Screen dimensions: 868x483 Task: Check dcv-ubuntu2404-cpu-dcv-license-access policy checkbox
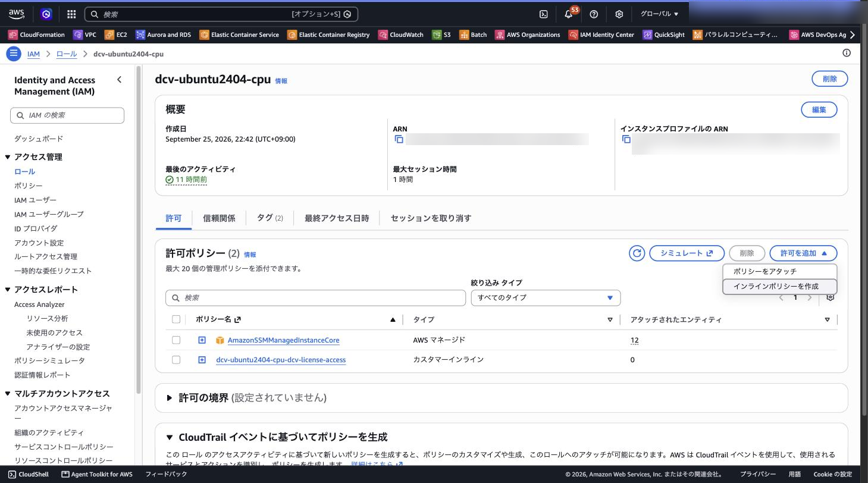(x=176, y=360)
